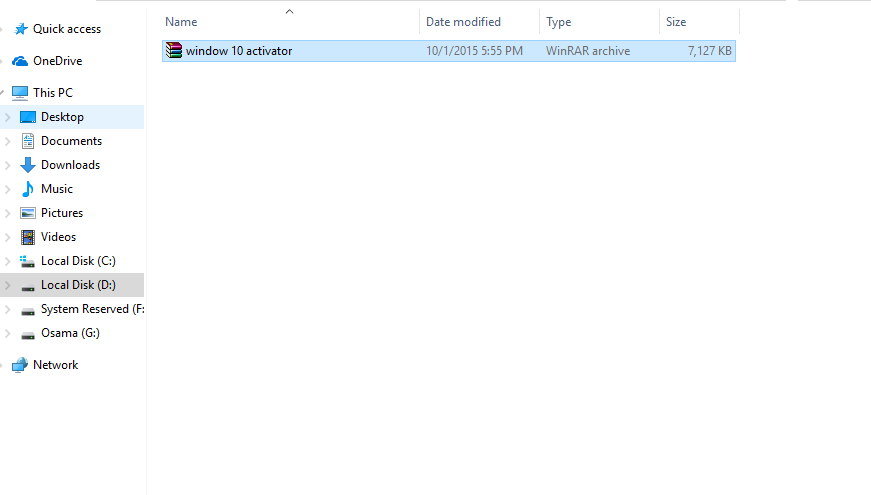871x495 pixels.
Task: Click the System Reserved drive icon
Action: 28,311
